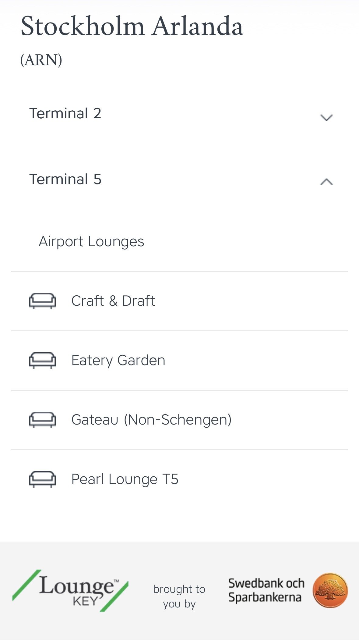Click the KEY text under Lounge logo
Image resolution: width=359 pixels, height=644 pixels.
[85, 601]
